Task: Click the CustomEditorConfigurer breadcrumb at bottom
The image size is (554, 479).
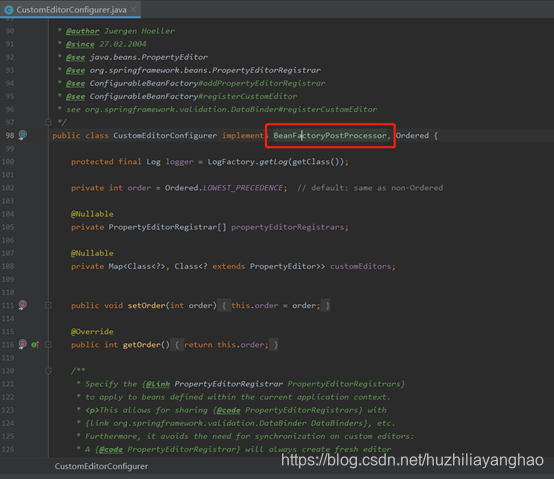Action: coord(101,466)
